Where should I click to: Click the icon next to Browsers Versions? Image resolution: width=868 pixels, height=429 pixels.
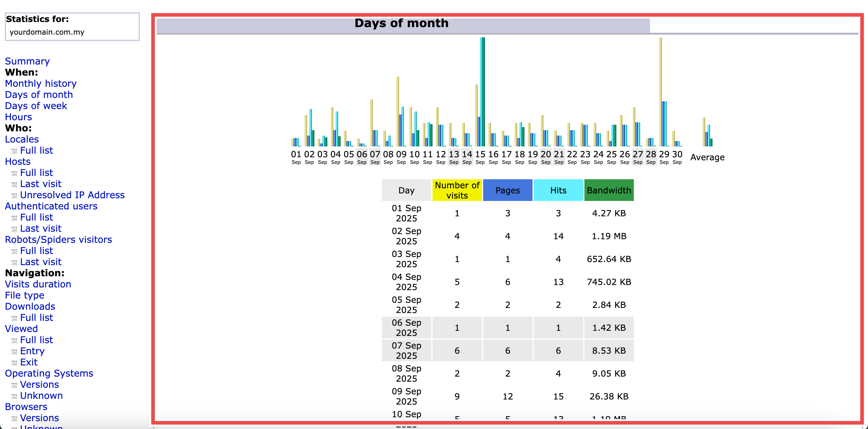pos(14,418)
